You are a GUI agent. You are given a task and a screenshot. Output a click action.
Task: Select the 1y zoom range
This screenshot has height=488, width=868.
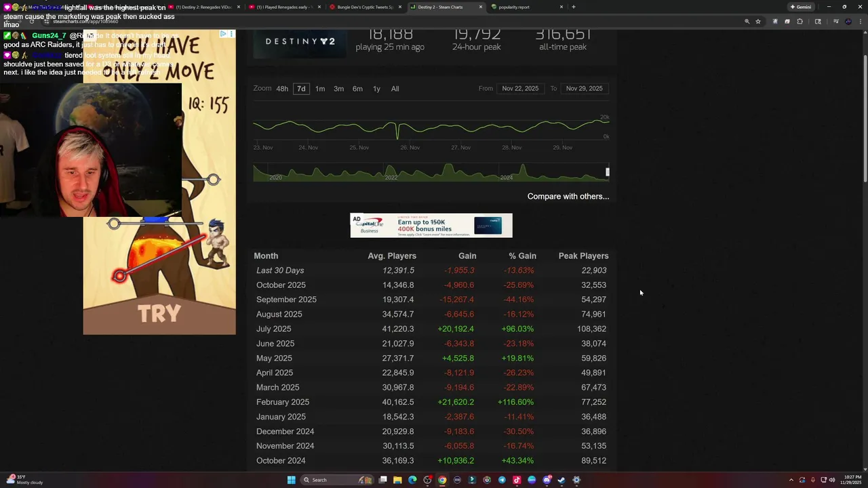[x=376, y=89]
